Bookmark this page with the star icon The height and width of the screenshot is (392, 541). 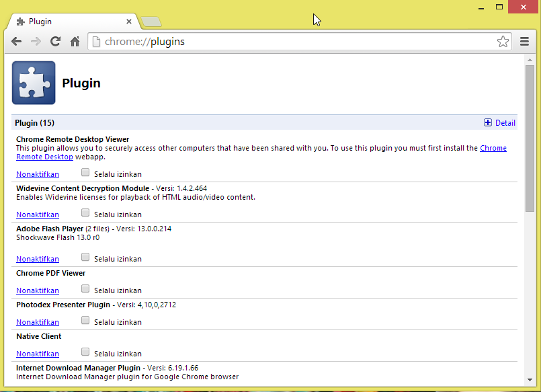[503, 42]
